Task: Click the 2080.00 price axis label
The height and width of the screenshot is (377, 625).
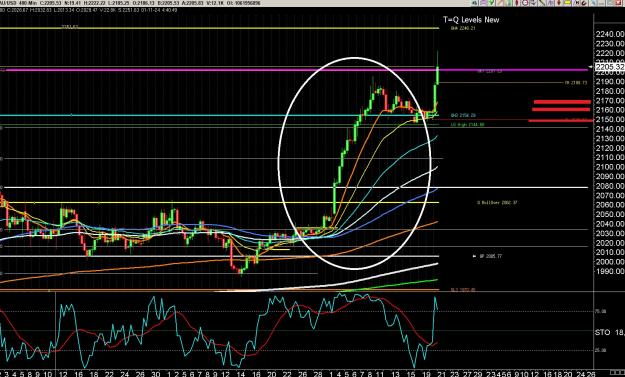Action: point(609,186)
